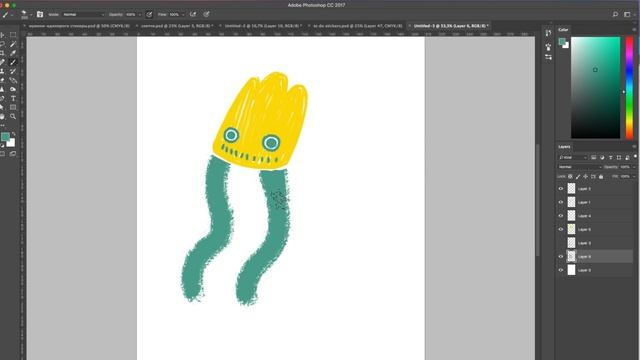Filter layers by adjustment layers icon

602,158
